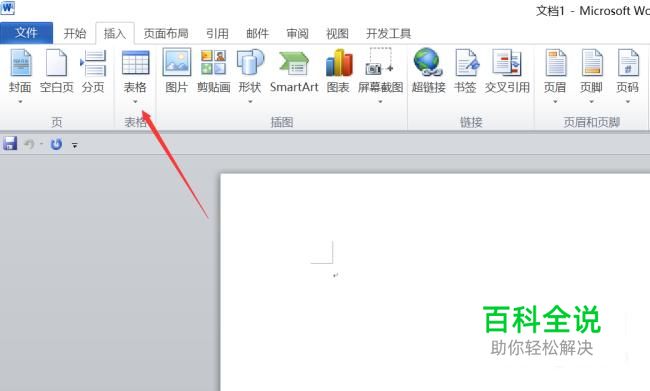Redo the last action
650x391 pixels.
point(56,144)
